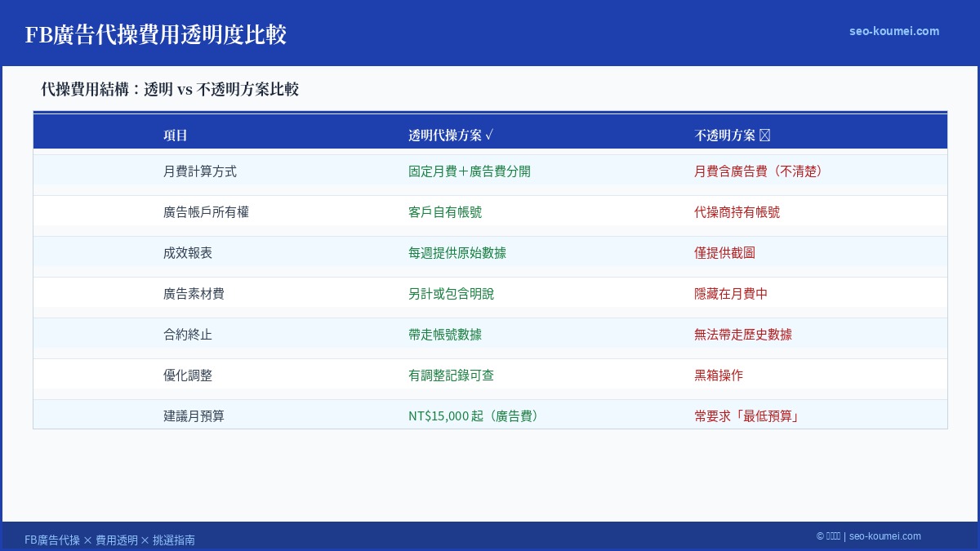
Task: Select subtitle 代操費用結構:透明 vs 不透明方案比較
Action: [x=170, y=90]
